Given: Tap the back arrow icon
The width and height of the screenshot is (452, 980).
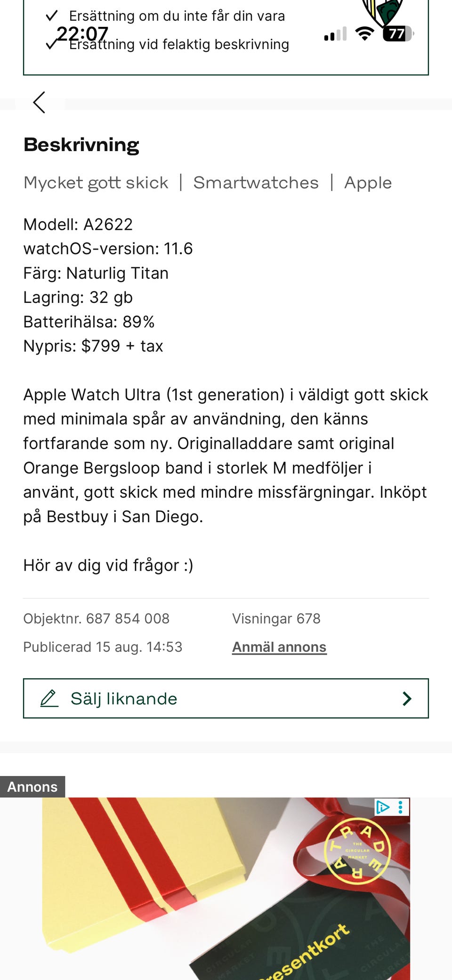Looking at the screenshot, I should [x=40, y=102].
